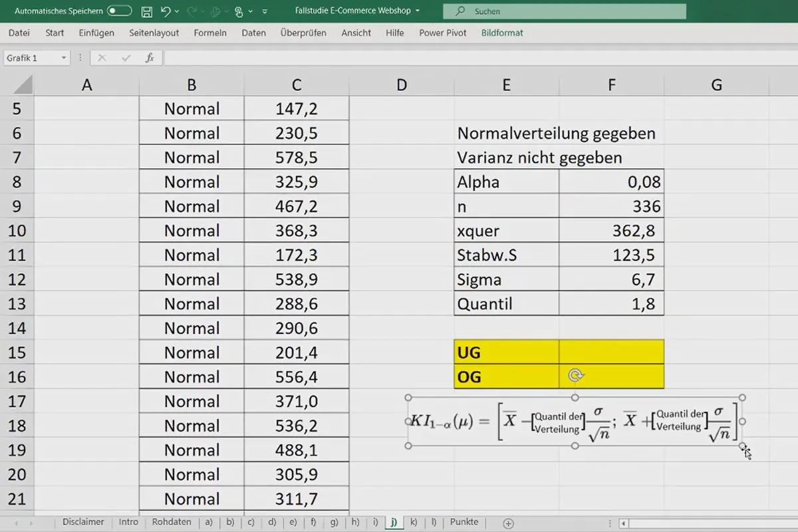Select column B header

[x=192, y=85]
